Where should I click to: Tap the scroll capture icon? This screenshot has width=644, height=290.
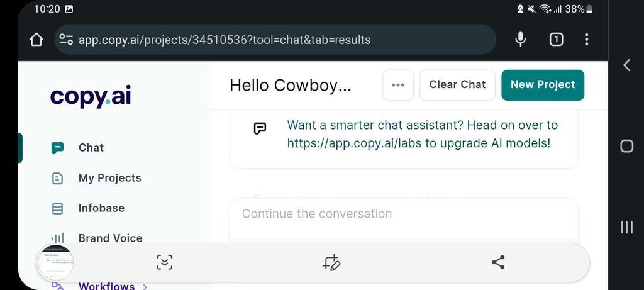(164, 262)
